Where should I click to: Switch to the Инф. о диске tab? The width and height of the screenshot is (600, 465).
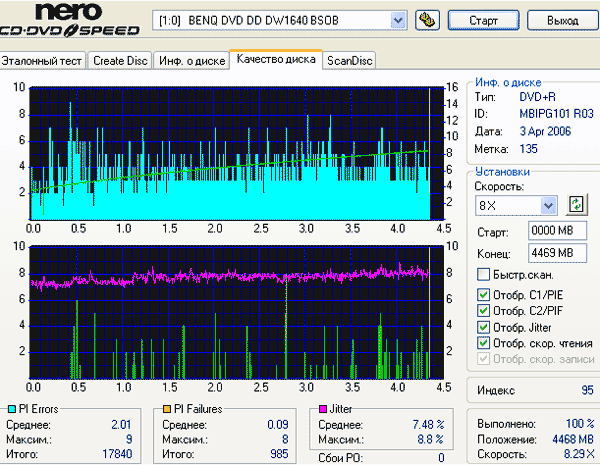pyautogui.click(x=192, y=61)
